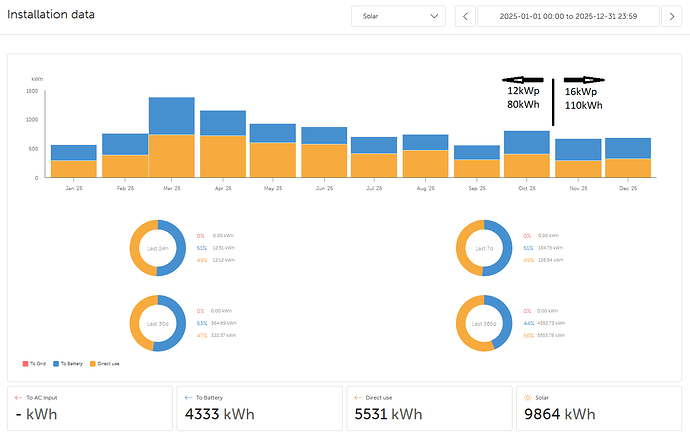Click the Direct use arrow icon
The height and width of the screenshot is (440, 690).
coord(357,397)
